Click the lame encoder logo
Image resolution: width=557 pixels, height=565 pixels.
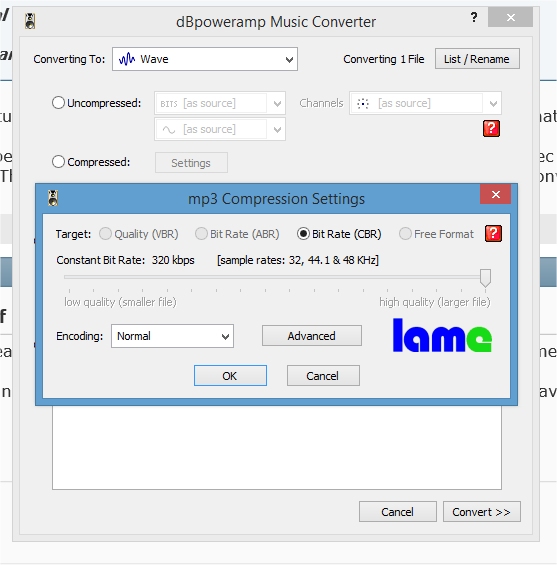[442, 335]
